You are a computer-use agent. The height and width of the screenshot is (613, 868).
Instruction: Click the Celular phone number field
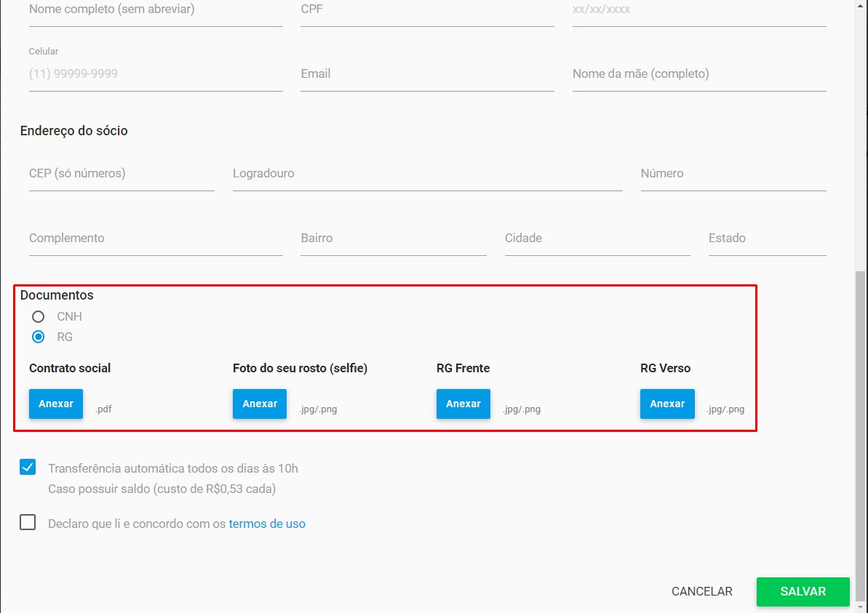point(156,74)
